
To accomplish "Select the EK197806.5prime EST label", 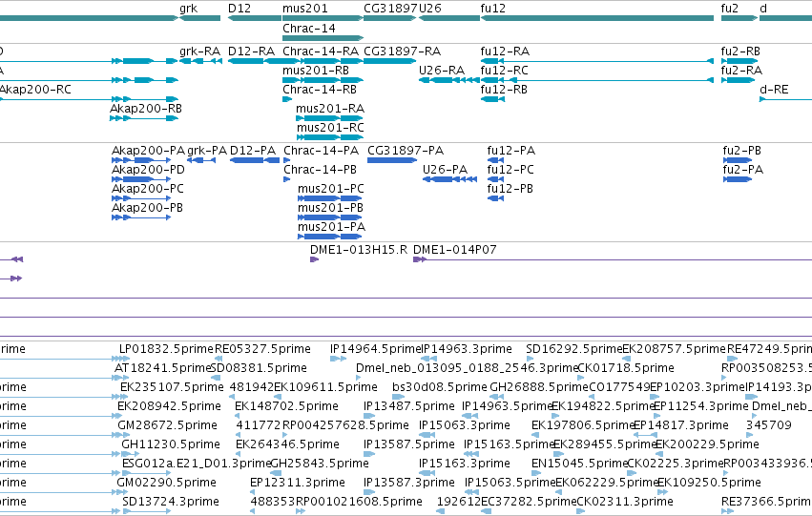I will (583, 426).
